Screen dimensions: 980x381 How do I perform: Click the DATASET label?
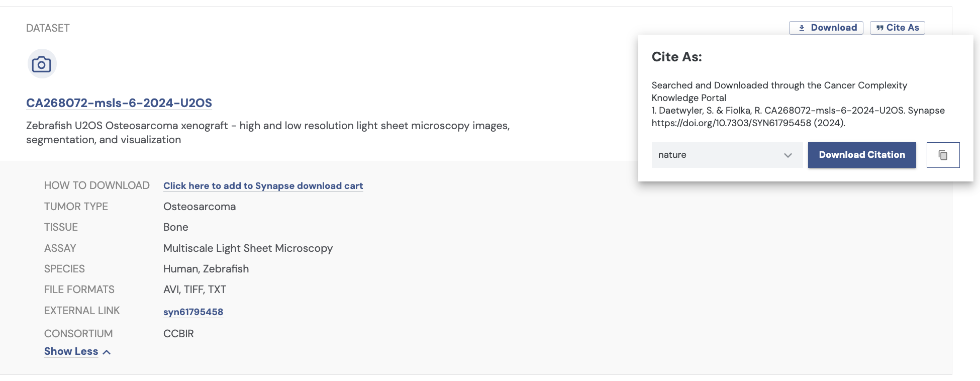coord(48,28)
